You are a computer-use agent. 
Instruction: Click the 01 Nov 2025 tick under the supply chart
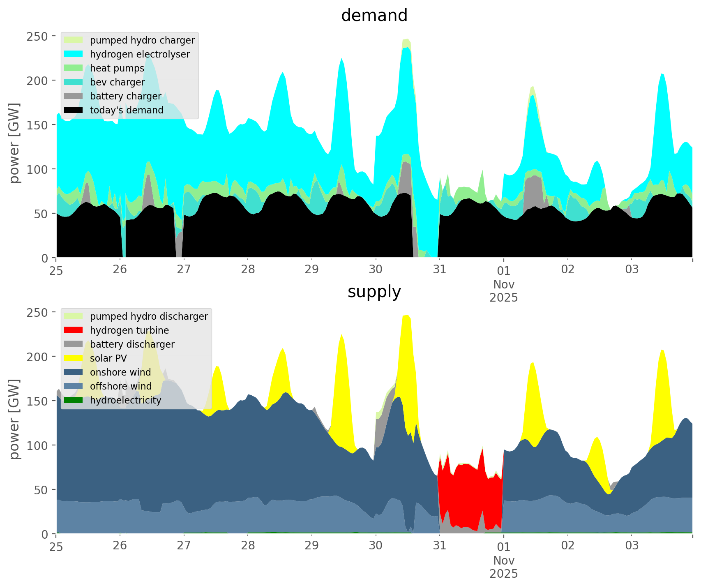(503, 560)
